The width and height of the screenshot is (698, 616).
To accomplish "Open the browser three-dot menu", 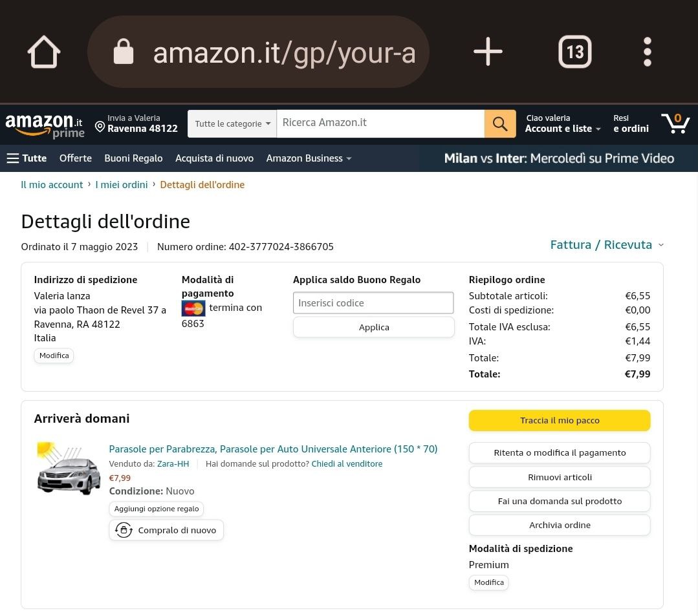I will pos(647,52).
